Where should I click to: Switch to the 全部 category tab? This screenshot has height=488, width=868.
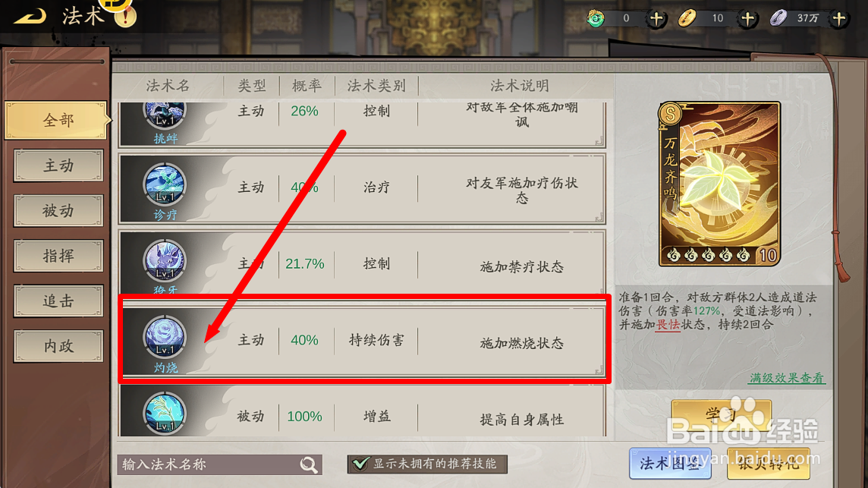(58, 120)
